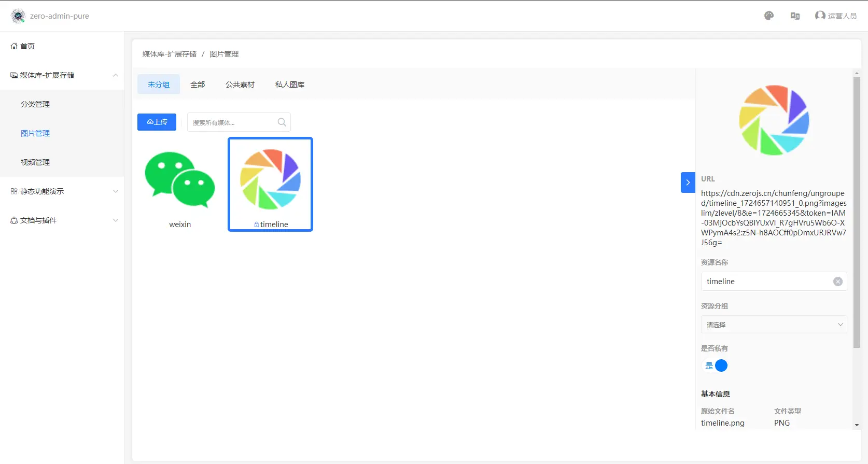Toggle the 是否私有 private switch
The width and height of the screenshot is (868, 464).
point(715,366)
